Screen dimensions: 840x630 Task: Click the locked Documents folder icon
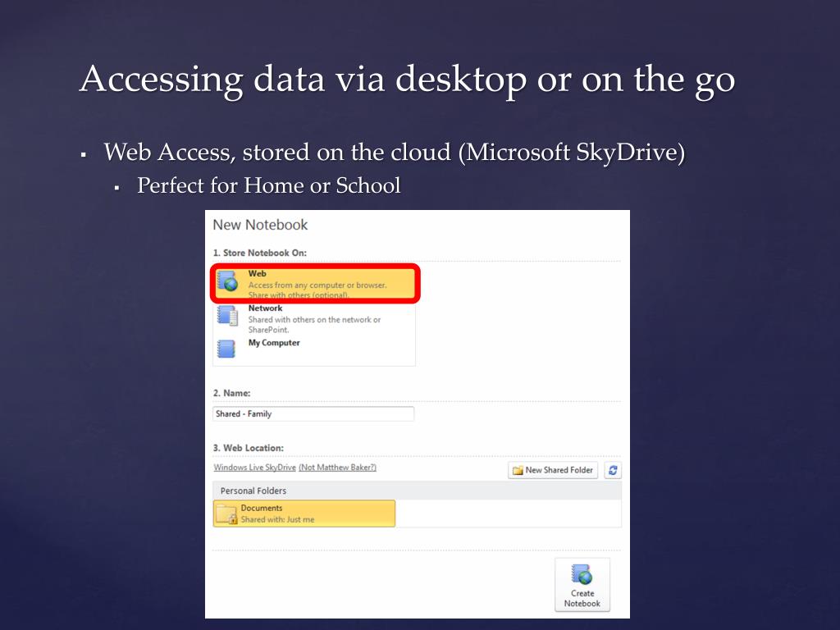[x=226, y=514]
